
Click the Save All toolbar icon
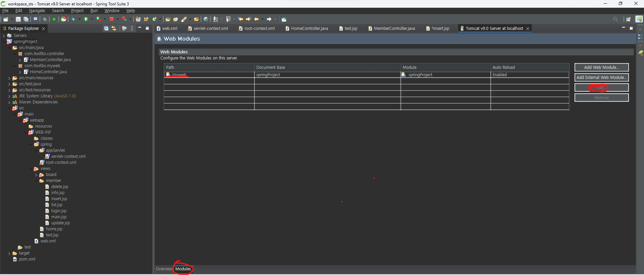[x=26, y=19]
